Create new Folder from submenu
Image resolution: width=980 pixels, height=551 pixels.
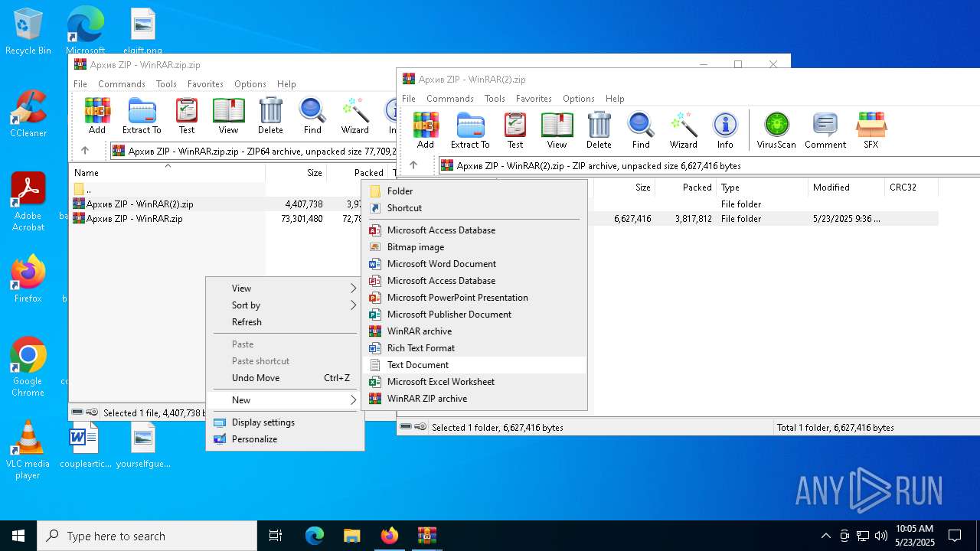pos(475,191)
